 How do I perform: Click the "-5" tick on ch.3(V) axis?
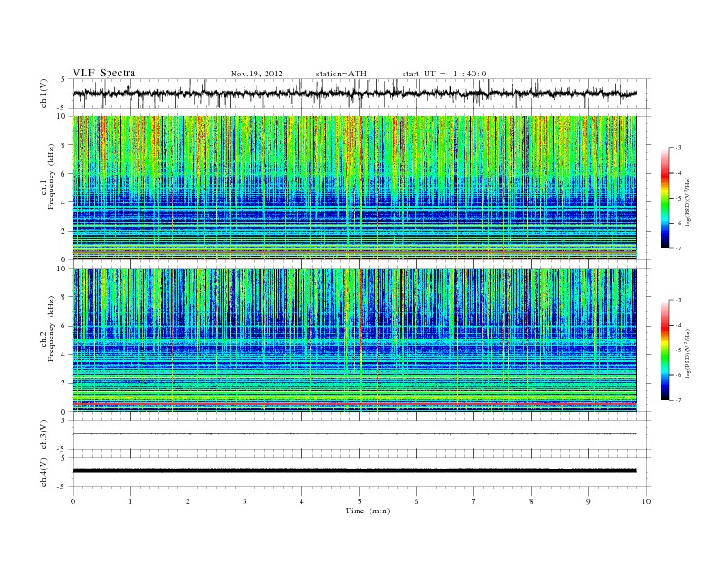point(63,449)
